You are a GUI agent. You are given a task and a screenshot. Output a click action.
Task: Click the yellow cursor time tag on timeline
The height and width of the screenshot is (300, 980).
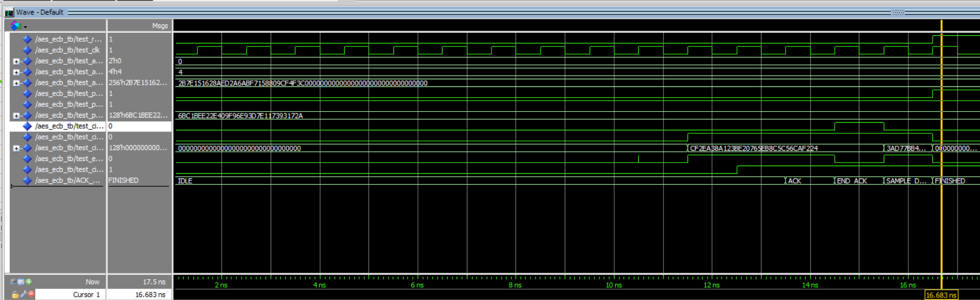[x=941, y=295]
